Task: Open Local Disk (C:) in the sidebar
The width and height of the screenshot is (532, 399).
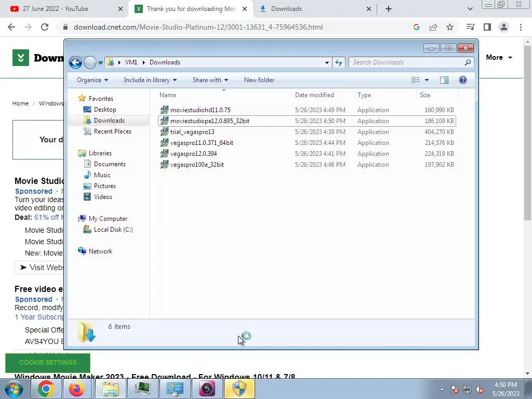Action: click(x=113, y=229)
